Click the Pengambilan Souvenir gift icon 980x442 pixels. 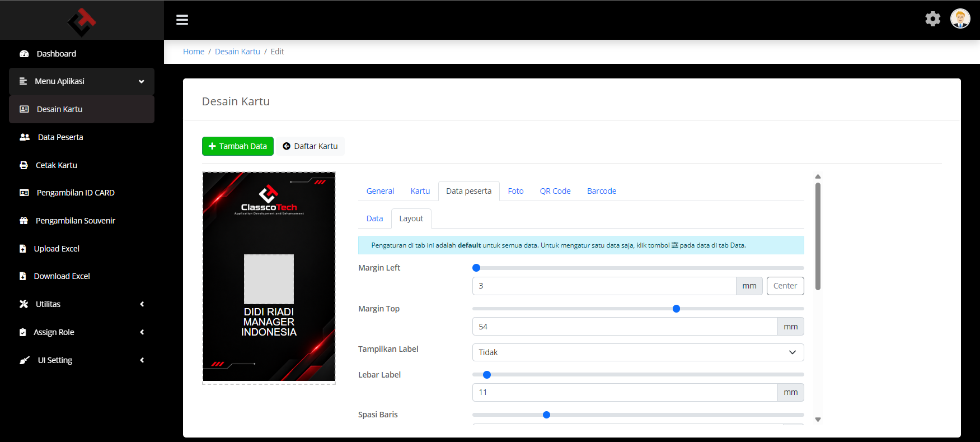coord(24,221)
